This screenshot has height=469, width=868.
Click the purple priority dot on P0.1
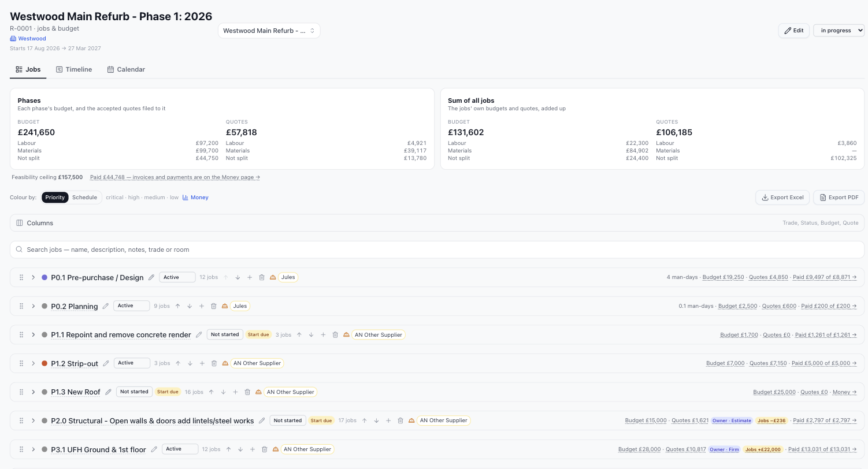click(44, 277)
